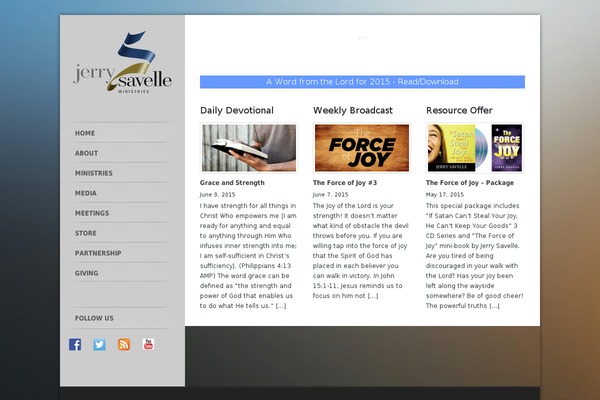This screenshot has height=400, width=600.
Task: Open the About menu item
Action: 86,153
